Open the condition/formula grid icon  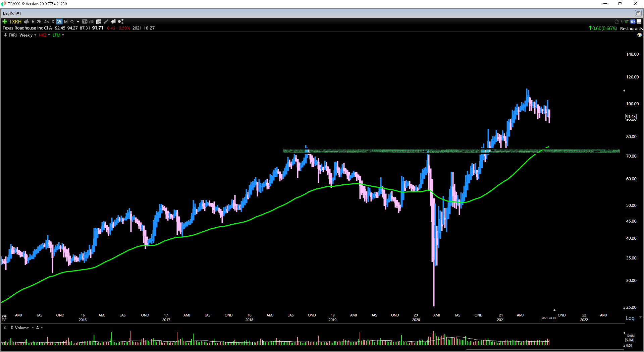point(99,21)
